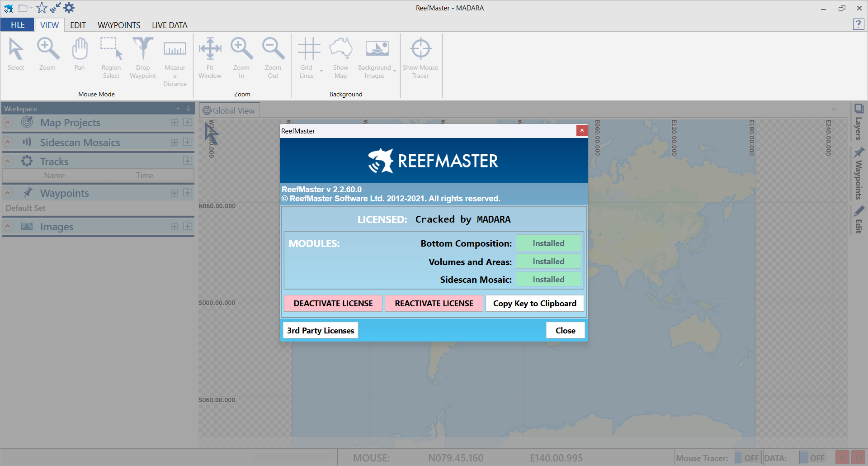Switch to the EDIT ribbon tab
868x466 pixels.
[78, 25]
